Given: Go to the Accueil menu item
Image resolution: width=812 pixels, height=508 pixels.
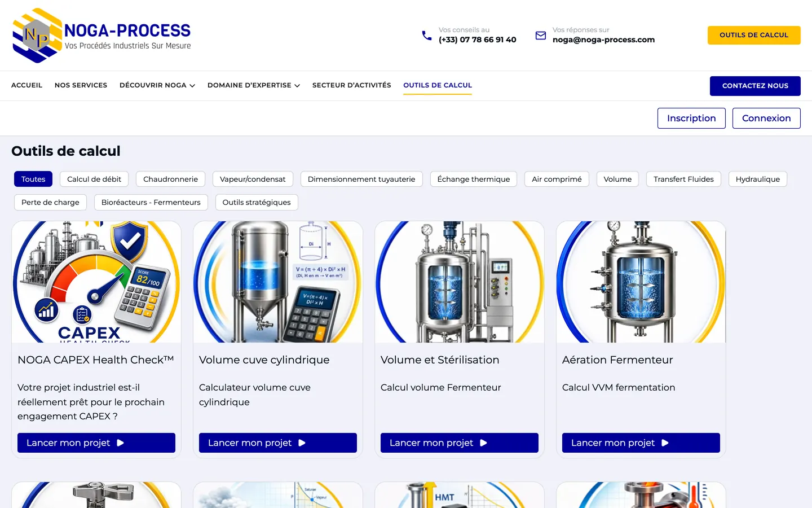Looking at the screenshot, I should pos(27,85).
